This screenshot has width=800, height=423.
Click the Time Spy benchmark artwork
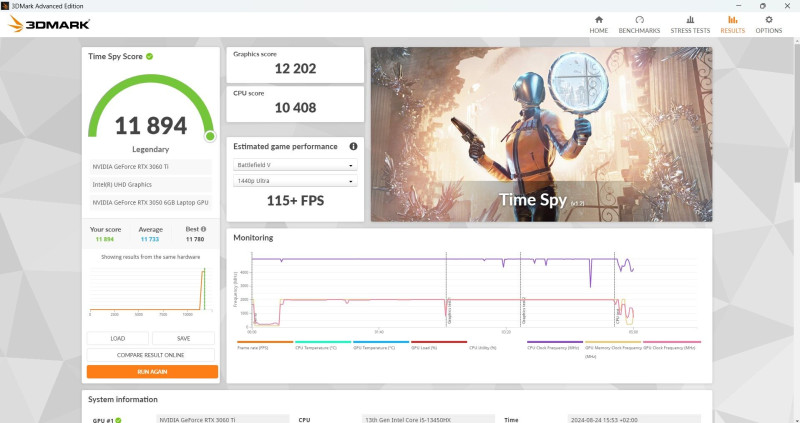(541, 134)
